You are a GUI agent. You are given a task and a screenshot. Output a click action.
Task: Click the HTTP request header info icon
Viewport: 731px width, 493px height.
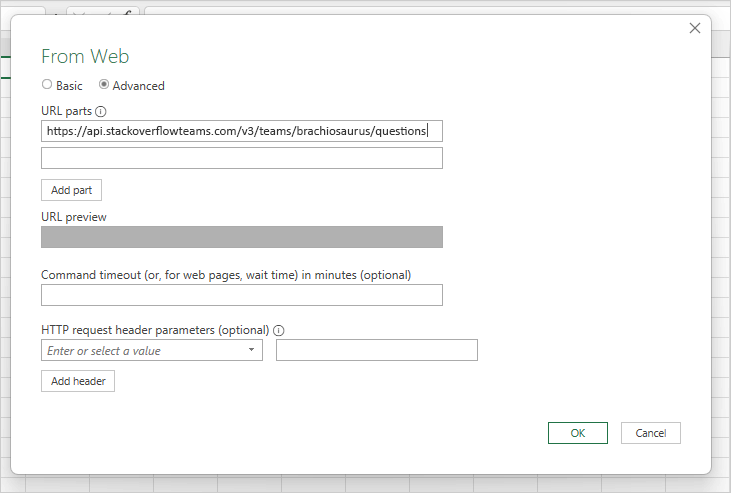click(279, 330)
